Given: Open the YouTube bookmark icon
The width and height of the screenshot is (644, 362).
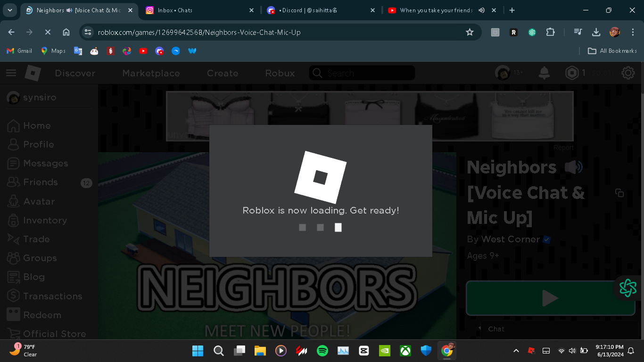Looking at the screenshot, I should [x=143, y=51].
